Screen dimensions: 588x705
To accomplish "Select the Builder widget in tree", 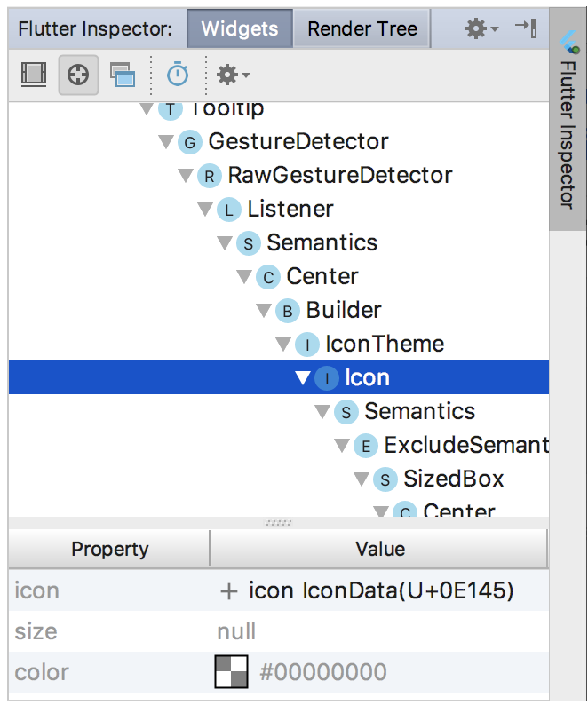I will [344, 310].
